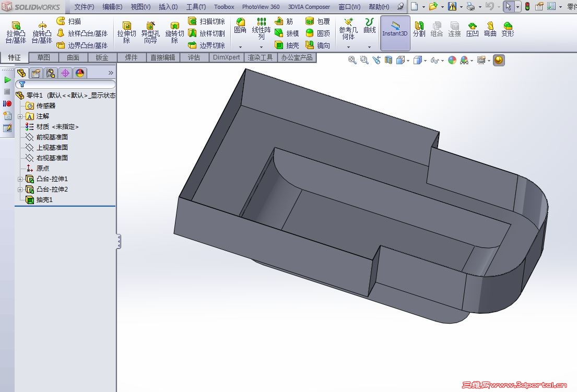Switch to the 草图 sketch tab
Viewport: 577px width, 392px height.
(43, 57)
